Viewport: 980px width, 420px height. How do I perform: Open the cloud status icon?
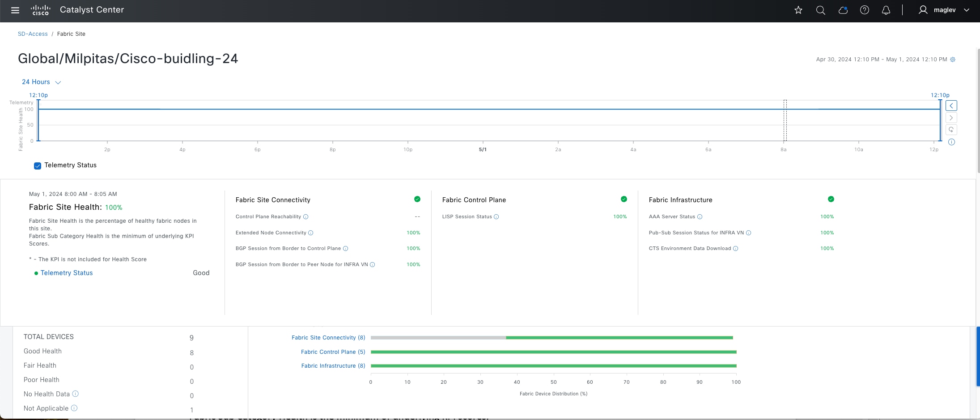coord(843,10)
